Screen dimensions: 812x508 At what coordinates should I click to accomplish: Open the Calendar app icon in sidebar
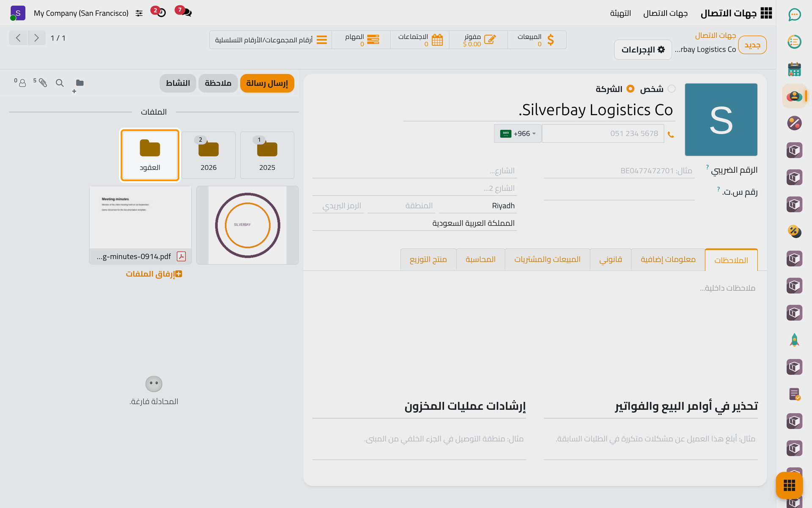tap(794, 69)
